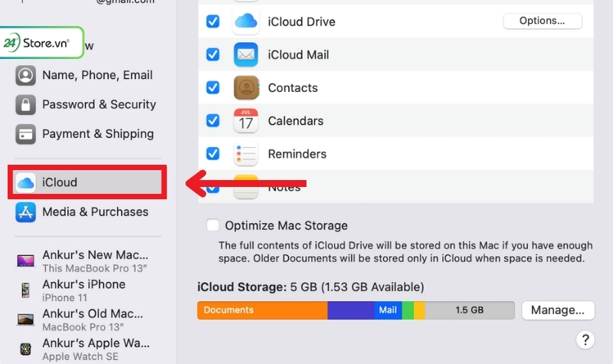Image resolution: width=613 pixels, height=364 pixels.
Task: Click the iCloud Mail label text
Action: [298, 54]
